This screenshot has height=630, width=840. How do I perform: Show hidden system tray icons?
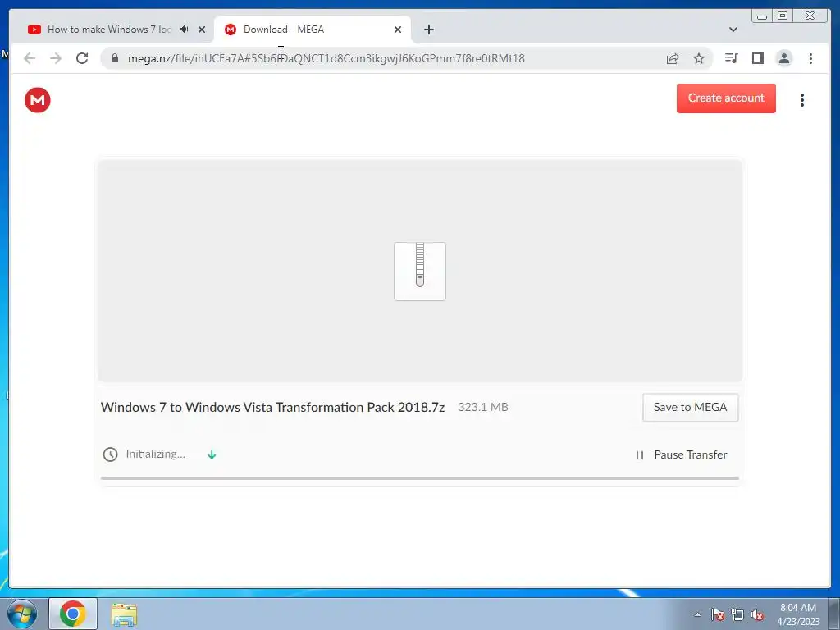coord(697,614)
